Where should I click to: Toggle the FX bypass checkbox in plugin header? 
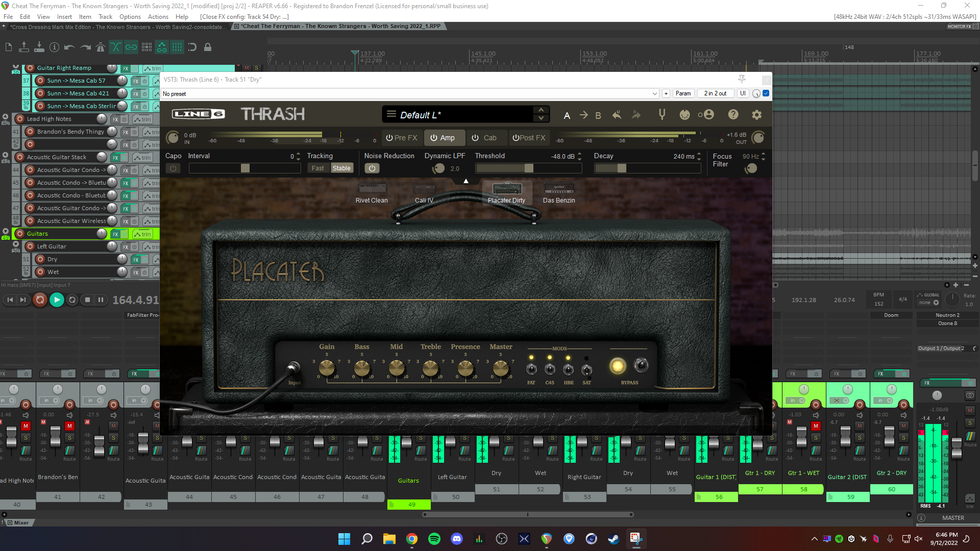(x=766, y=93)
